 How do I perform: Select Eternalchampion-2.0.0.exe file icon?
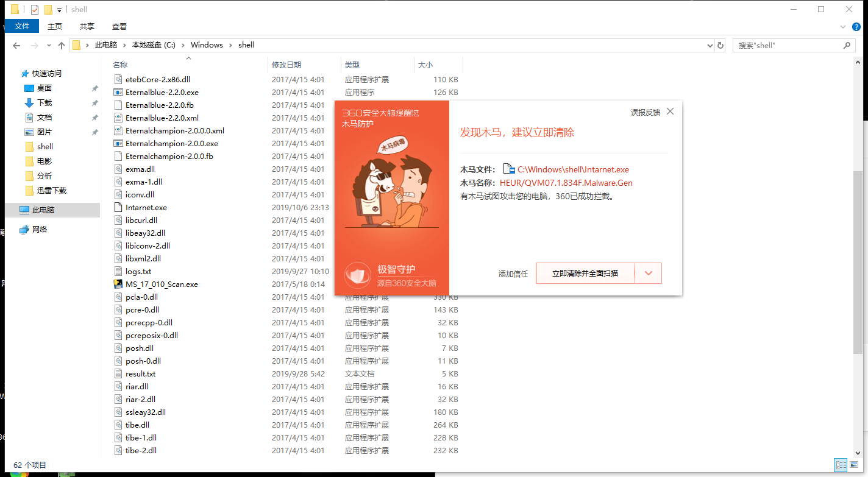click(x=119, y=143)
